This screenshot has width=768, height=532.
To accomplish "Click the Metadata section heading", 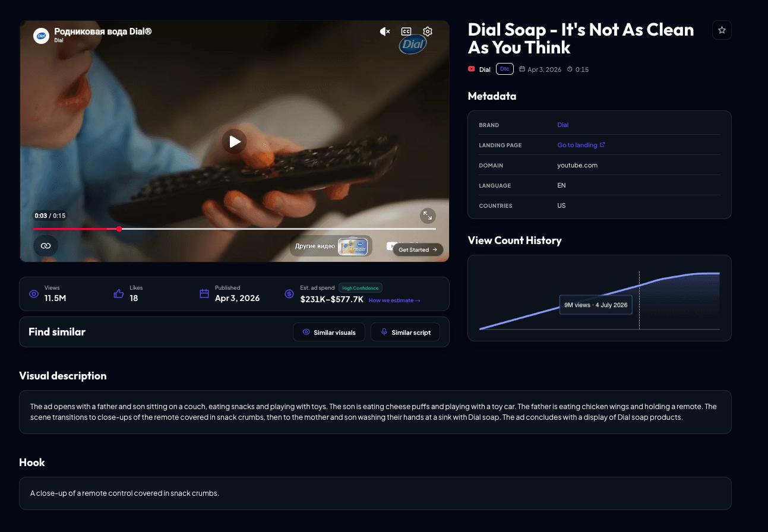I will [x=492, y=96].
